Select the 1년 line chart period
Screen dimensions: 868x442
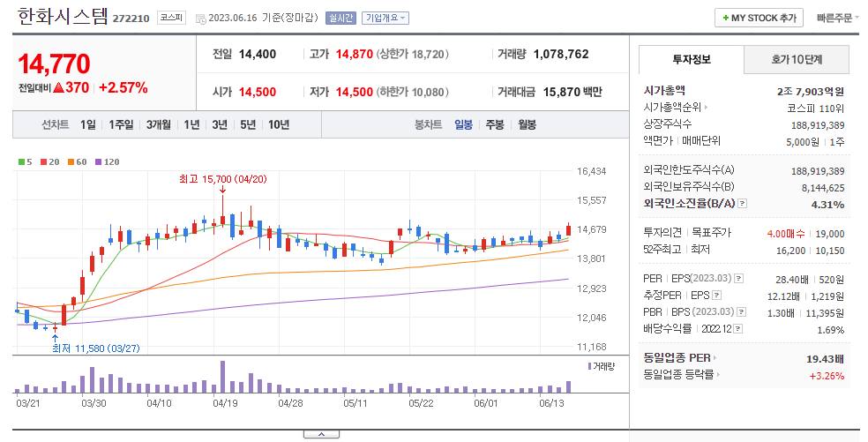(191, 124)
